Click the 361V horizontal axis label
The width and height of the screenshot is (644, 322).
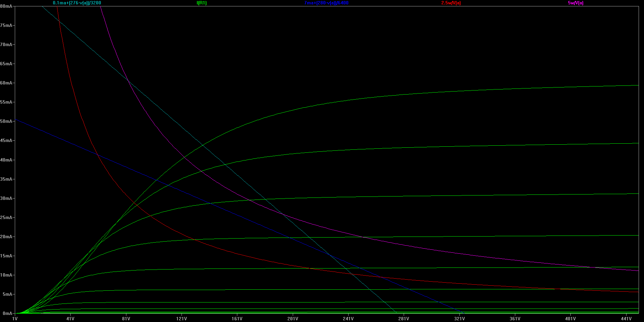[515, 319]
